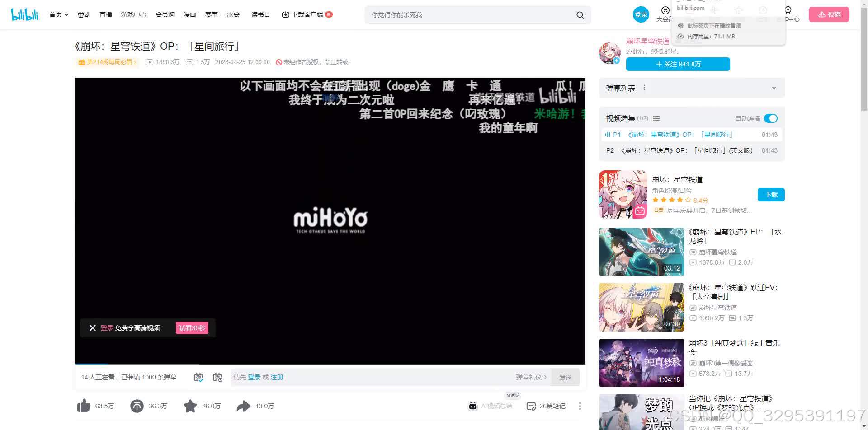Open the 梦的光点 video title
Image resolution: width=868 pixels, height=430 pixels.
(731, 403)
